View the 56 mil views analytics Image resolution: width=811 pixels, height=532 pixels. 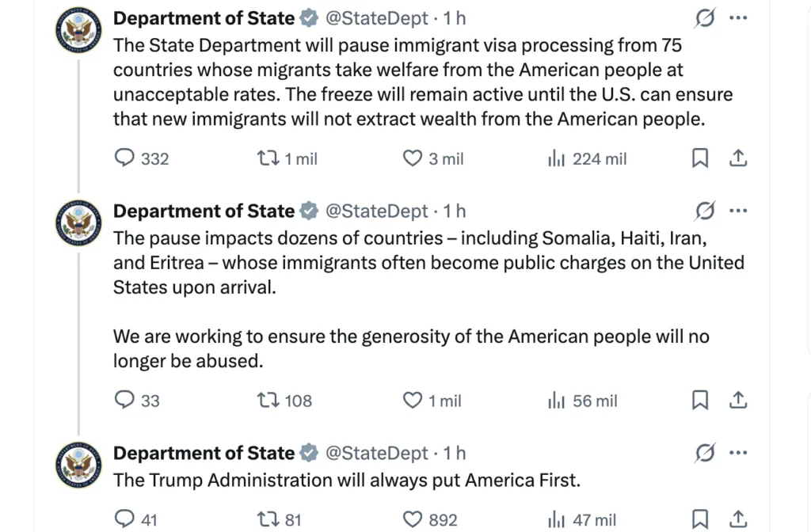click(x=557, y=401)
